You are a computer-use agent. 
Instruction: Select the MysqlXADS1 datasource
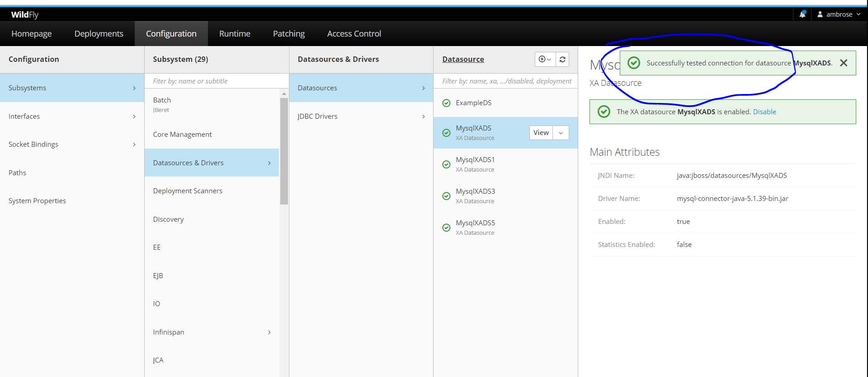(505, 164)
